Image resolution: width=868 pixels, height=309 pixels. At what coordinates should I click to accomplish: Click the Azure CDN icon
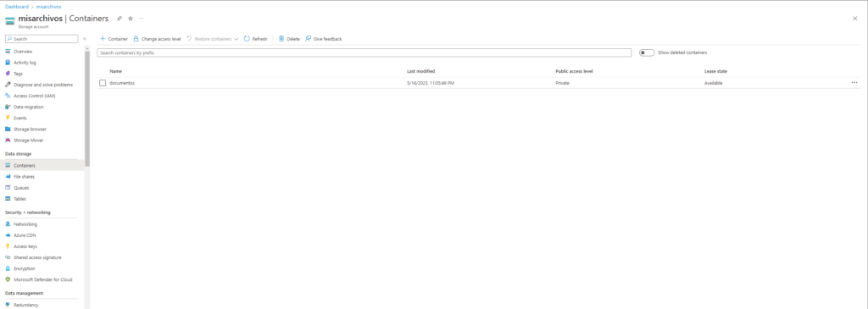(x=8, y=235)
